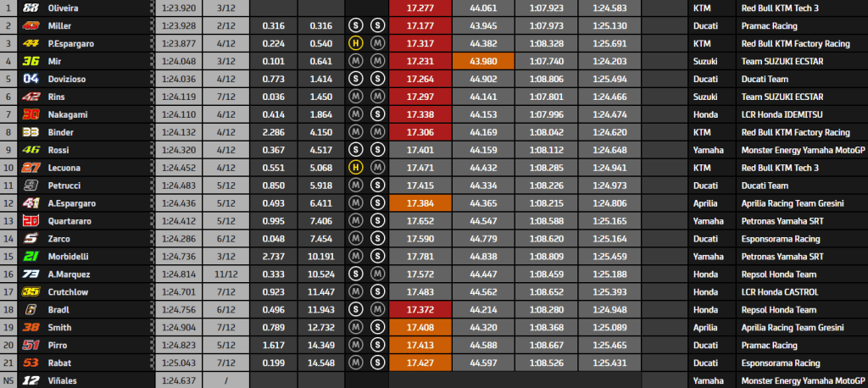Click Miller's number 43 rider icon
Screen dimensions: 868x388
coord(31,26)
